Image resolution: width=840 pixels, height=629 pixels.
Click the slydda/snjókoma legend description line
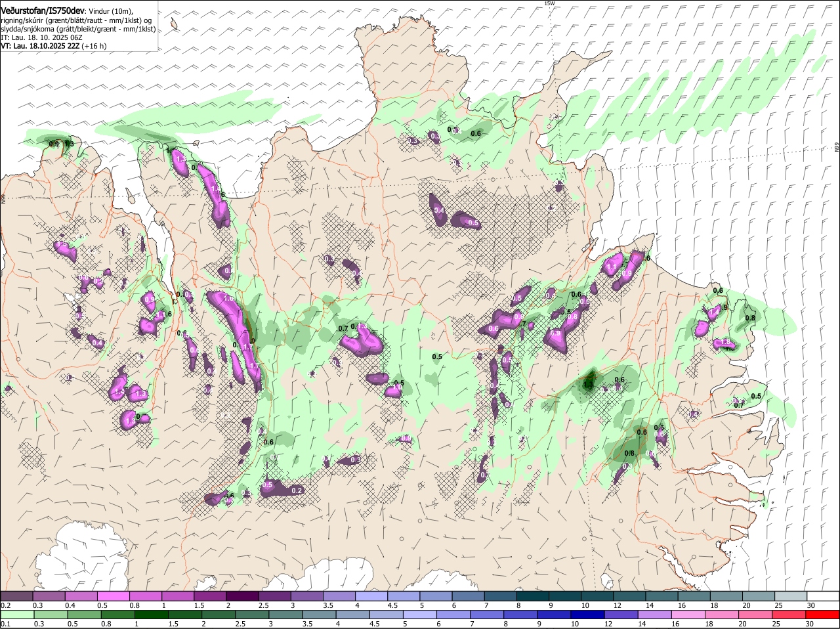[x=78, y=29]
